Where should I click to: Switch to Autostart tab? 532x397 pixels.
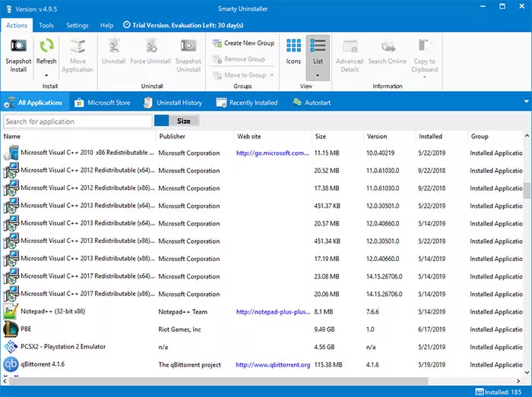[x=312, y=102]
